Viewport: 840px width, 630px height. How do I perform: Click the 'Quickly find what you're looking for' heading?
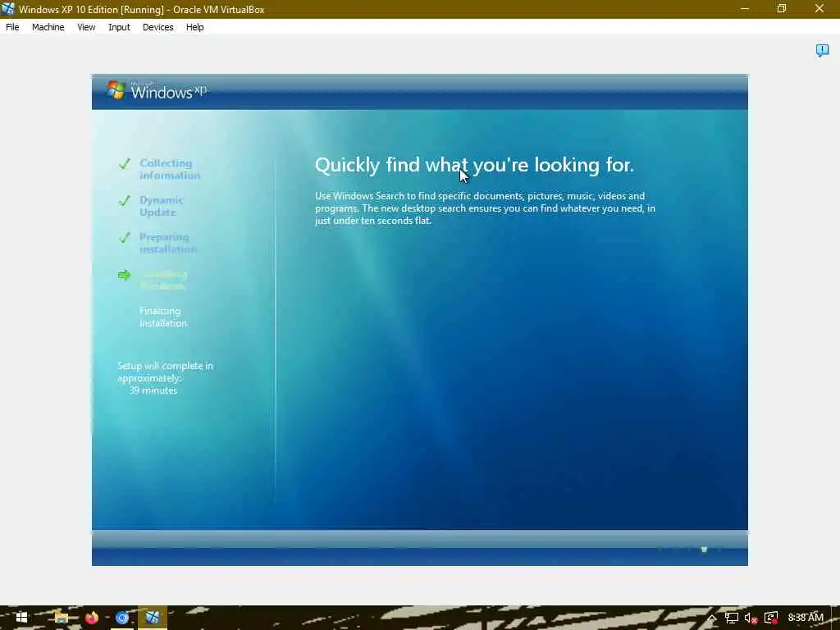click(474, 165)
